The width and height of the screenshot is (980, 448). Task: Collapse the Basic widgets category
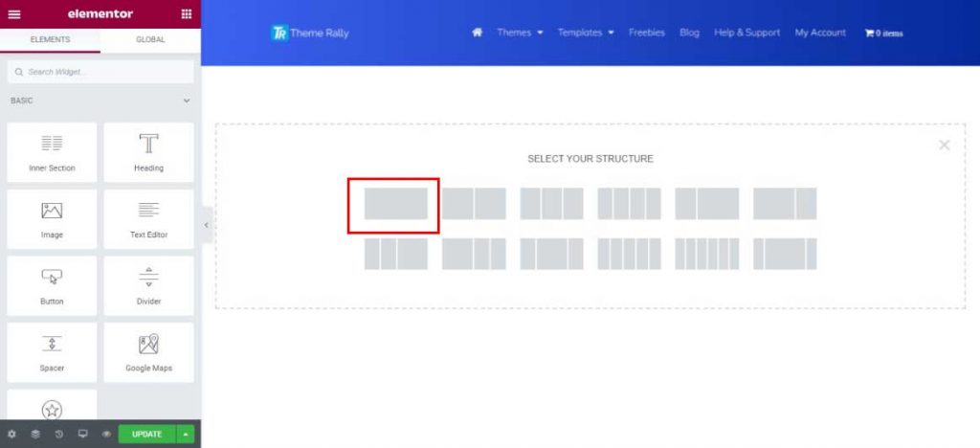(x=187, y=101)
